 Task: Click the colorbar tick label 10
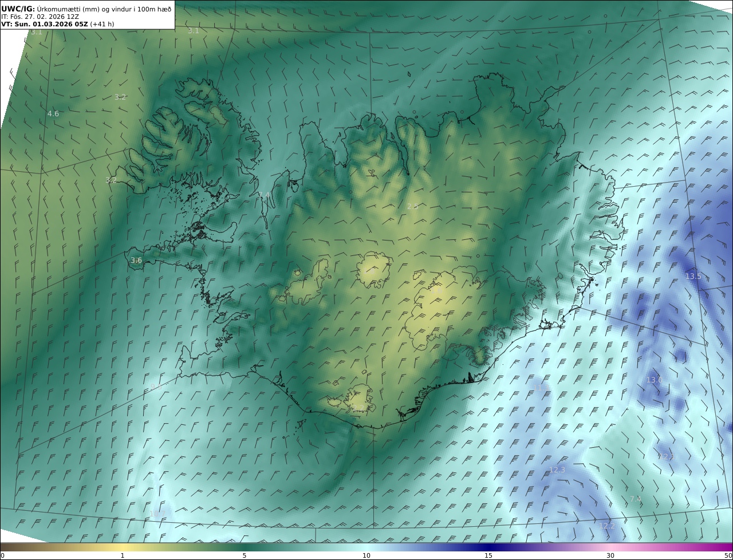366,555
